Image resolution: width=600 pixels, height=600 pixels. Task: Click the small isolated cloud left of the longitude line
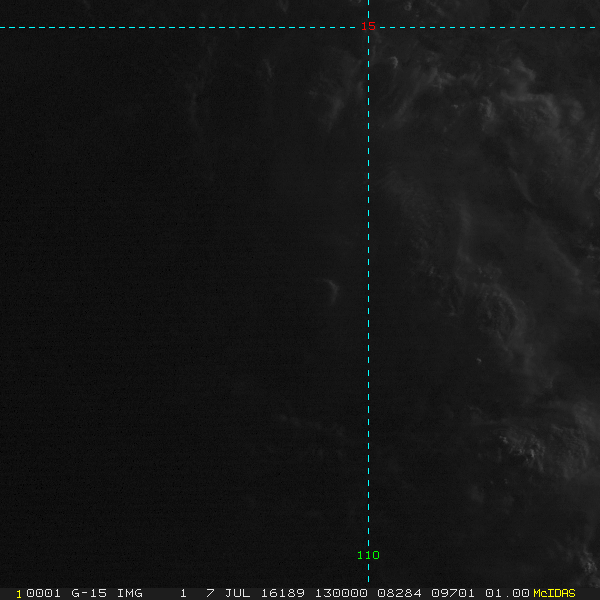coord(331,289)
